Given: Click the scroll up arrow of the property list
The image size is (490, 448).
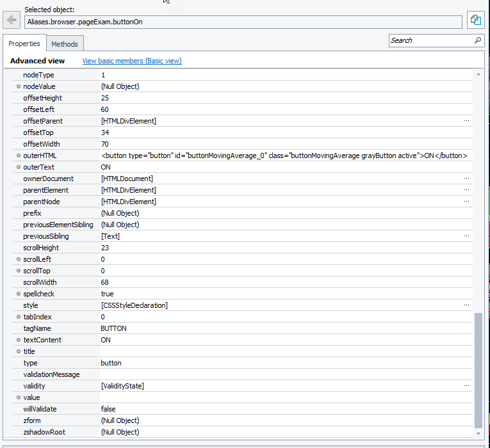Looking at the screenshot, I should 478,74.
